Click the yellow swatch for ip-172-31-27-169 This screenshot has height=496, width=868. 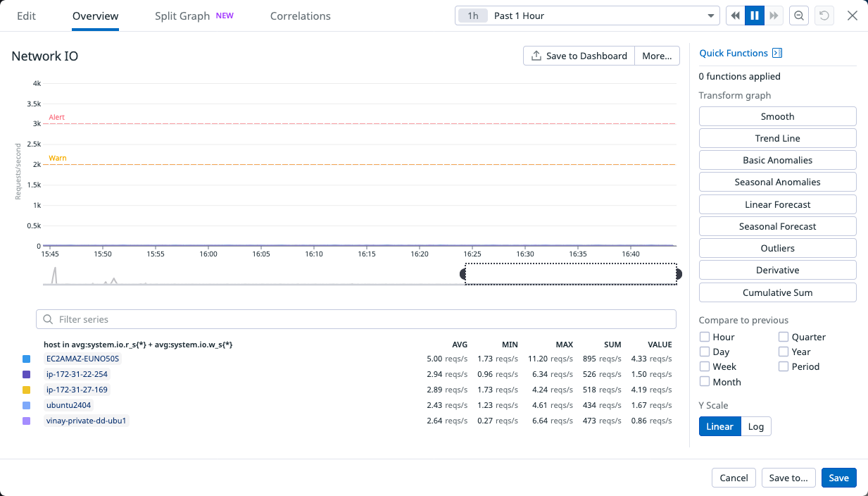pos(27,389)
